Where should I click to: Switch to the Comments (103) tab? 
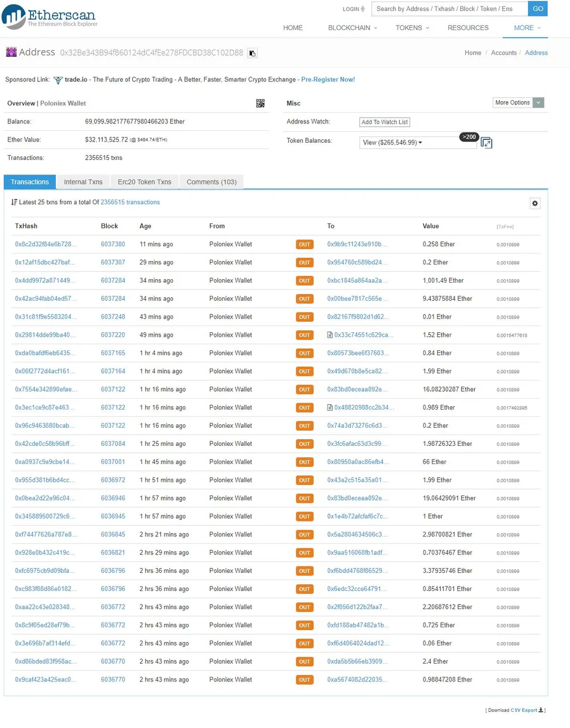[x=212, y=182]
